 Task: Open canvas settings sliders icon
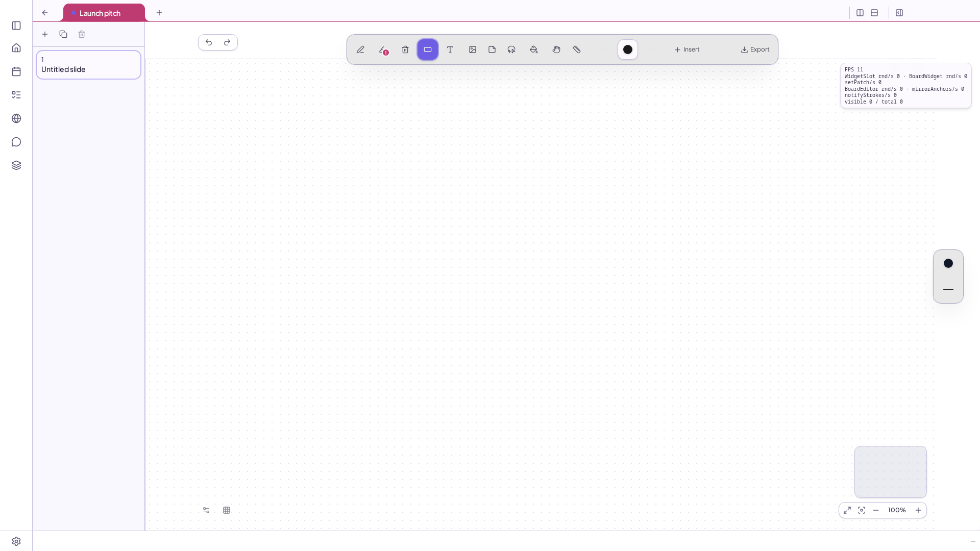click(x=206, y=510)
